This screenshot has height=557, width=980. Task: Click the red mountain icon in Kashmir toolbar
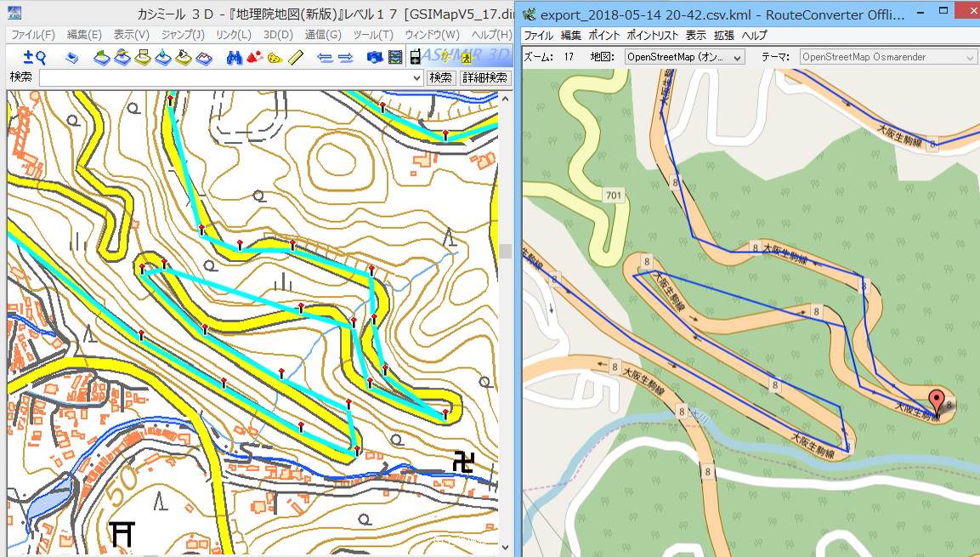pos(254,58)
